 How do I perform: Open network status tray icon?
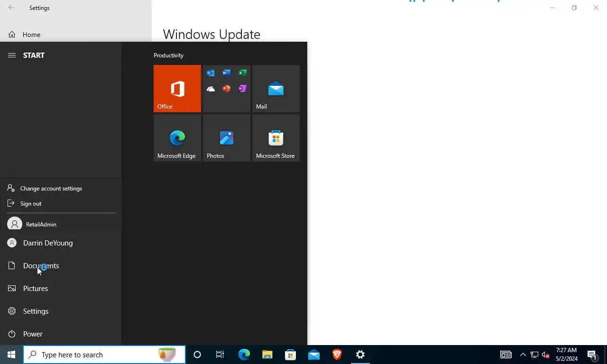click(534, 355)
